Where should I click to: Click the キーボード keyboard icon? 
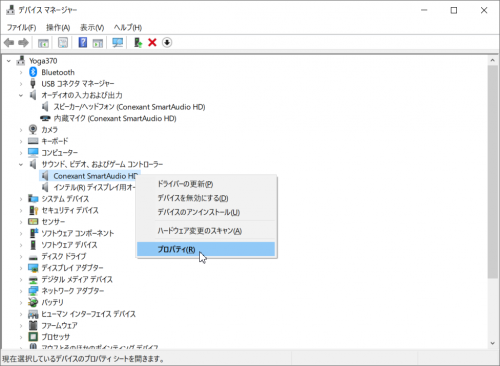tap(33, 141)
